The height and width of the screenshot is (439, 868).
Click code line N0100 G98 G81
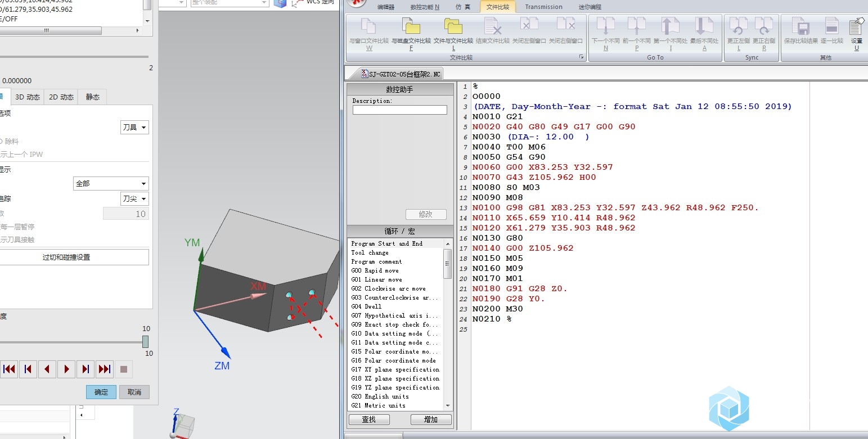coord(615,207)
